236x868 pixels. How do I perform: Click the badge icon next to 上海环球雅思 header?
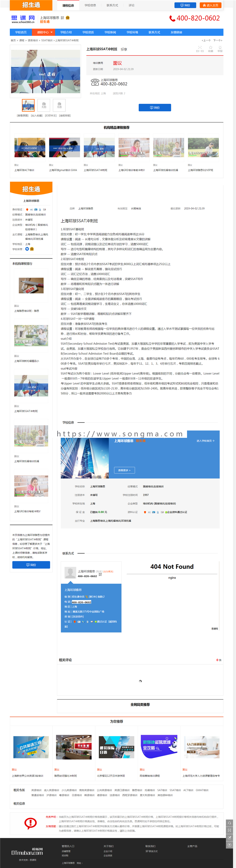[68, 18]
